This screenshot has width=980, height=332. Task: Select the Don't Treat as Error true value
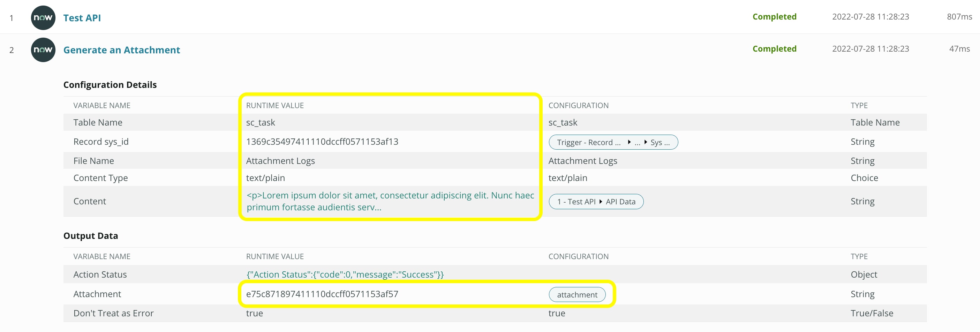coord(254,313)
